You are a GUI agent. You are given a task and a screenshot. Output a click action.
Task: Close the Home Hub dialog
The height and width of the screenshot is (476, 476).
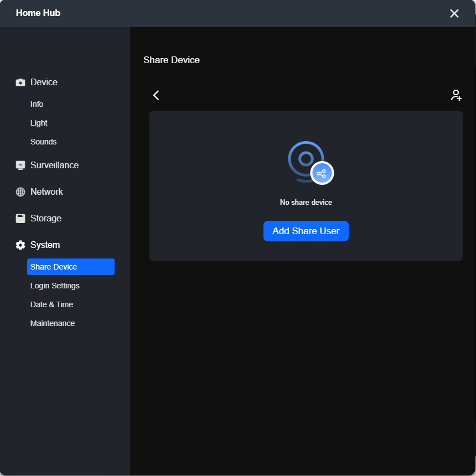pos(454,13)
